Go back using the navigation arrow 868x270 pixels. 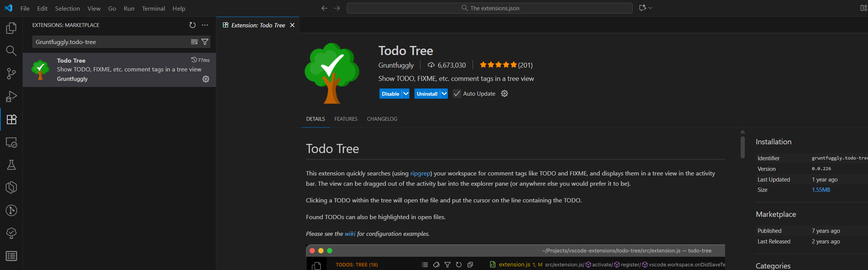(324, 8)
